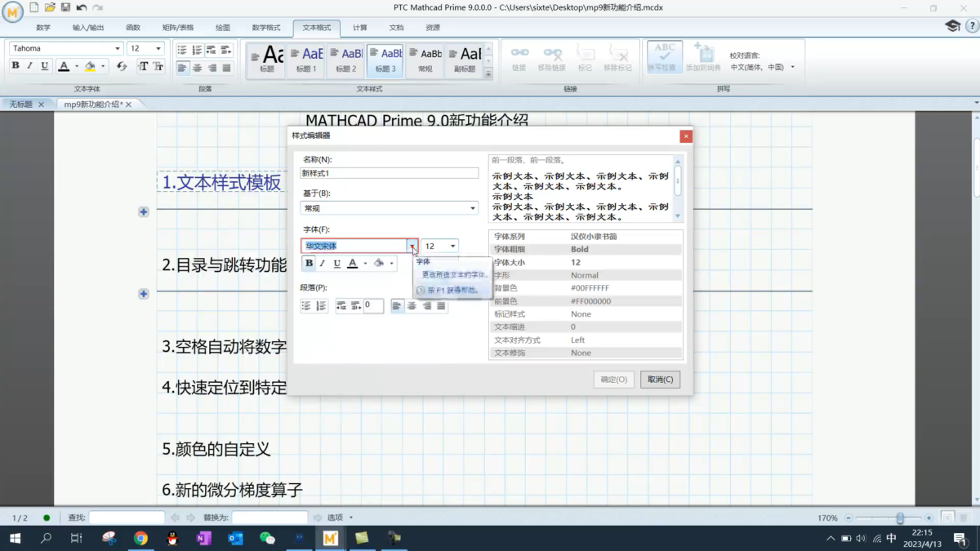980x551 pixels.
Task: Click the 移除链接 icon in ribbon
Action: pos(552,58)
